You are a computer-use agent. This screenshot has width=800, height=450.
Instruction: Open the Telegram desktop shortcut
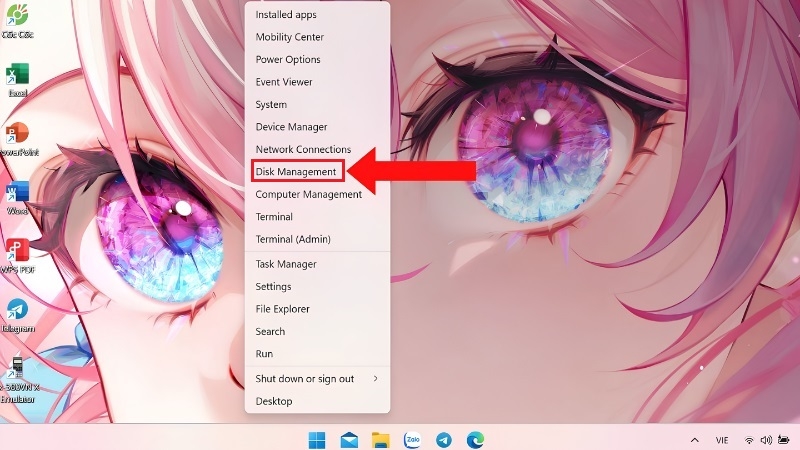(x=17, y=316)
